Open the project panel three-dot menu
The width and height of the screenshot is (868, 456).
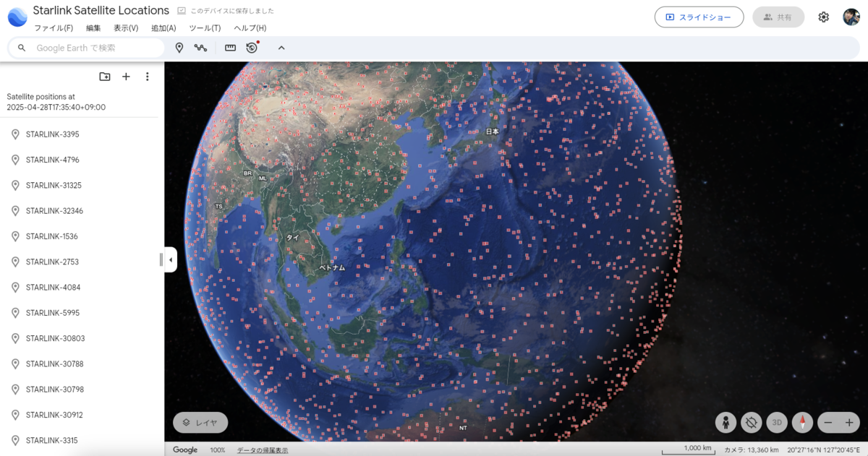[148, 77]
